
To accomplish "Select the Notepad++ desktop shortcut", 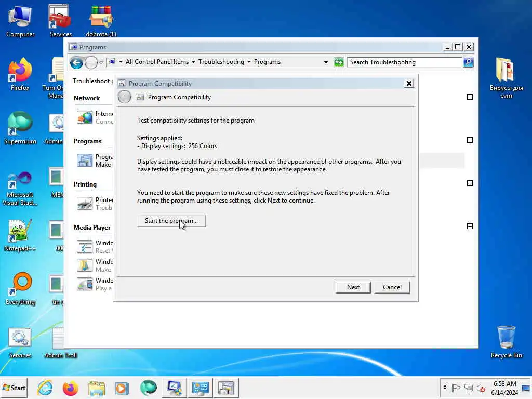I will [x=20, y=235].
